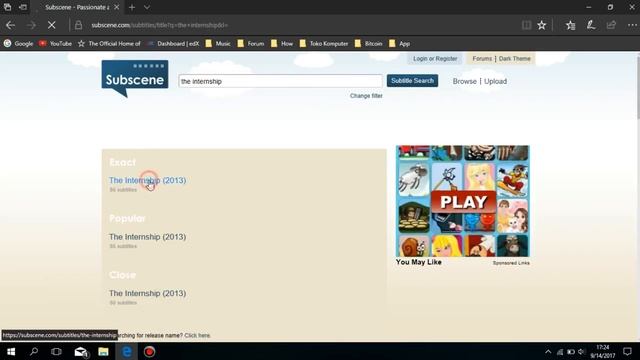Image resolution: width=640 pixels, height=360 pixels.
Task: Open The Internship (2013) under Exact
Action: [147, 180]
